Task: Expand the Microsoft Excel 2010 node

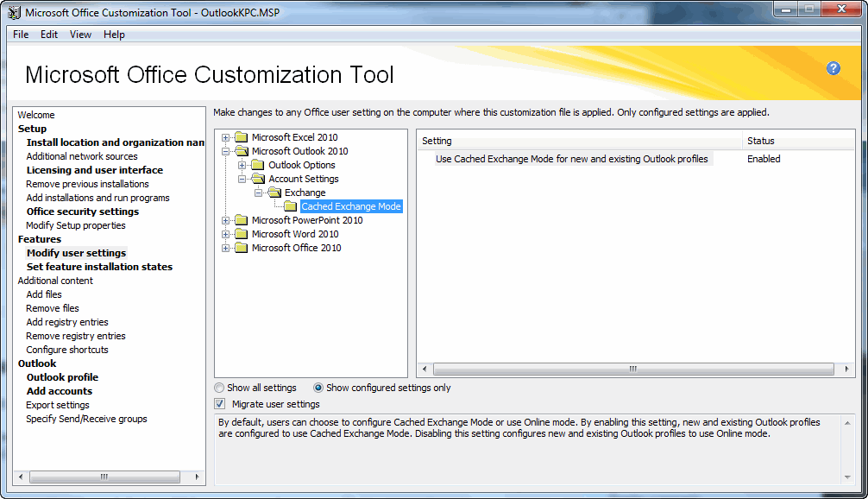Action: tap(225, 137)
